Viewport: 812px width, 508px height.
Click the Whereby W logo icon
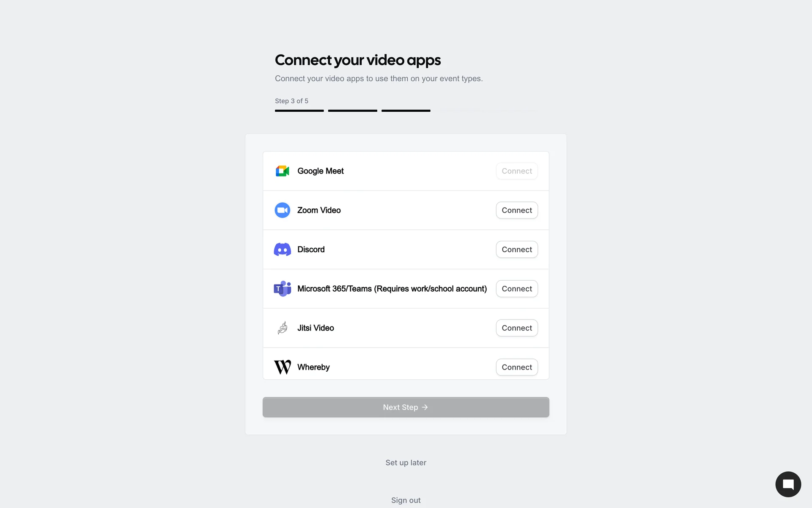[x=282, y=367]
